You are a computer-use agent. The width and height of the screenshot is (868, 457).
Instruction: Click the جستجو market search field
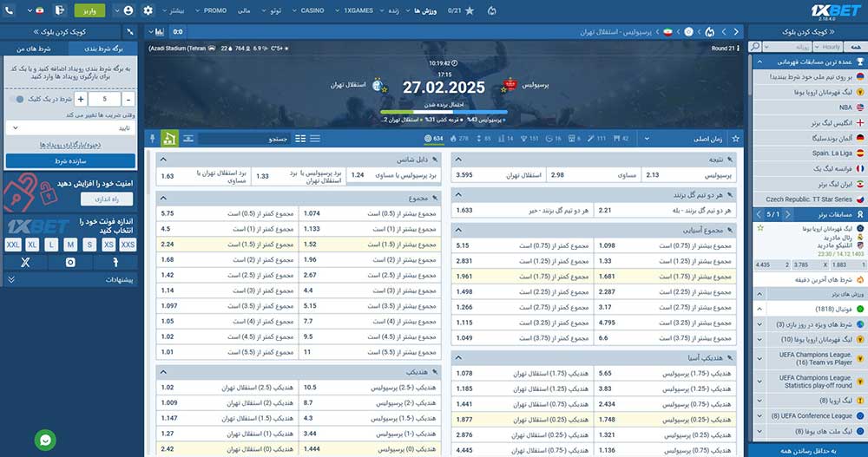(244, 139)
